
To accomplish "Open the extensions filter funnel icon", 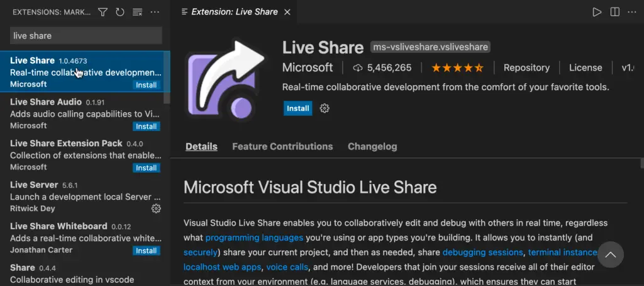I will (x=103, y=13).
